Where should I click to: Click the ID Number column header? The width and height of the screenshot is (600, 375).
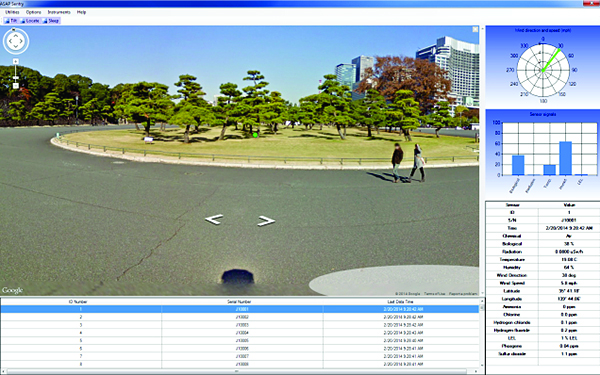pos(81,302)
